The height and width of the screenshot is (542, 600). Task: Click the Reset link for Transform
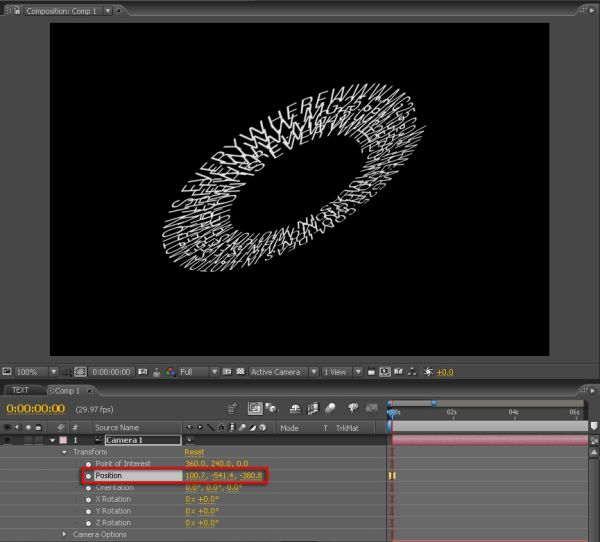point(194,452)
